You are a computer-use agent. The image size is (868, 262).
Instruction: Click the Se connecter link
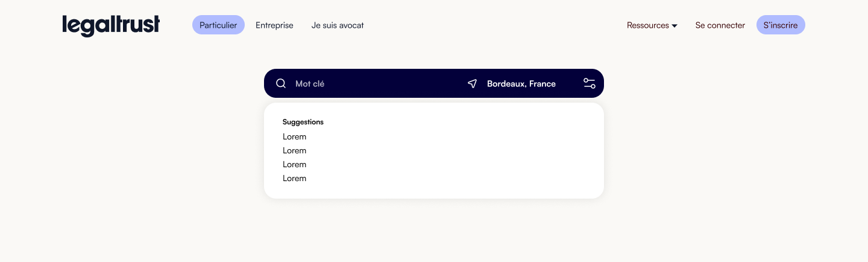720,25
